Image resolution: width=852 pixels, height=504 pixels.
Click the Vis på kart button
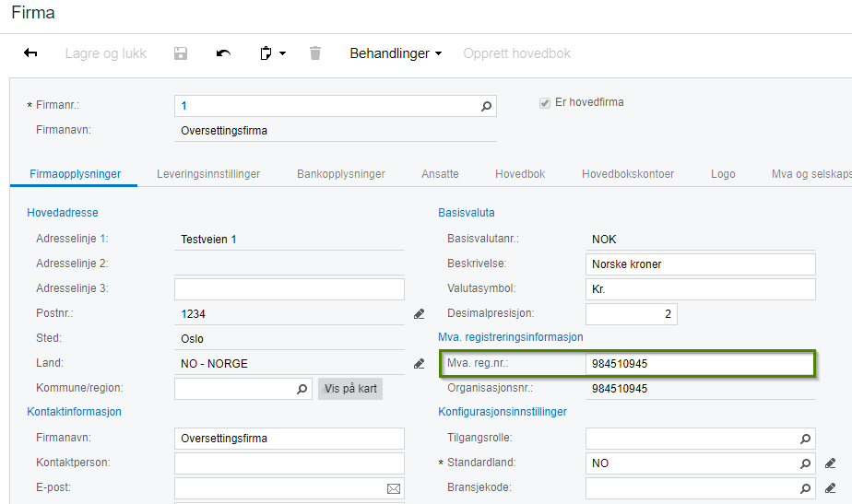(350, 389)
